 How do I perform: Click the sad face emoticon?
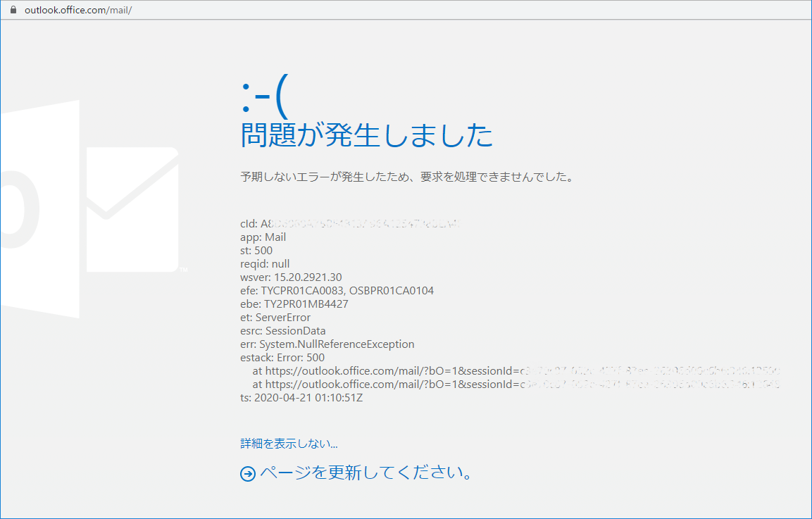click(264, 99)
